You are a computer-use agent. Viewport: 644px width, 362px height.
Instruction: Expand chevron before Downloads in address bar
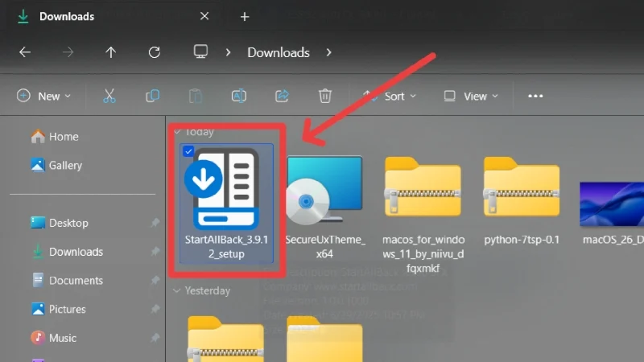228,52
